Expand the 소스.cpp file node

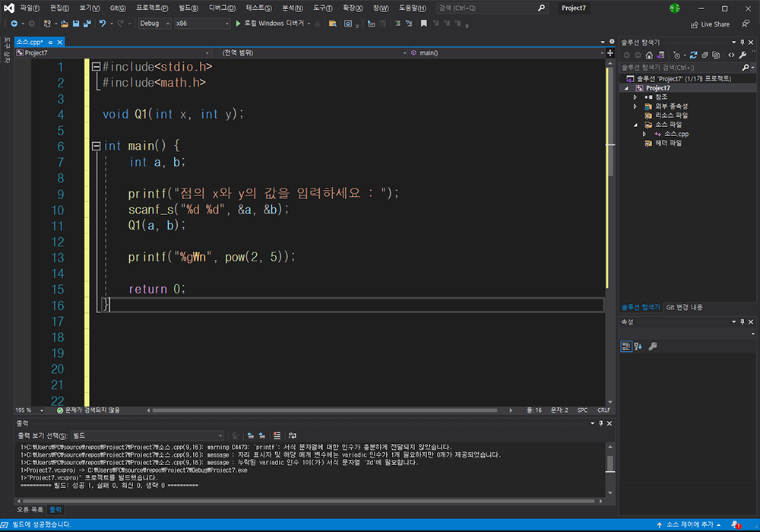(644, 135)
